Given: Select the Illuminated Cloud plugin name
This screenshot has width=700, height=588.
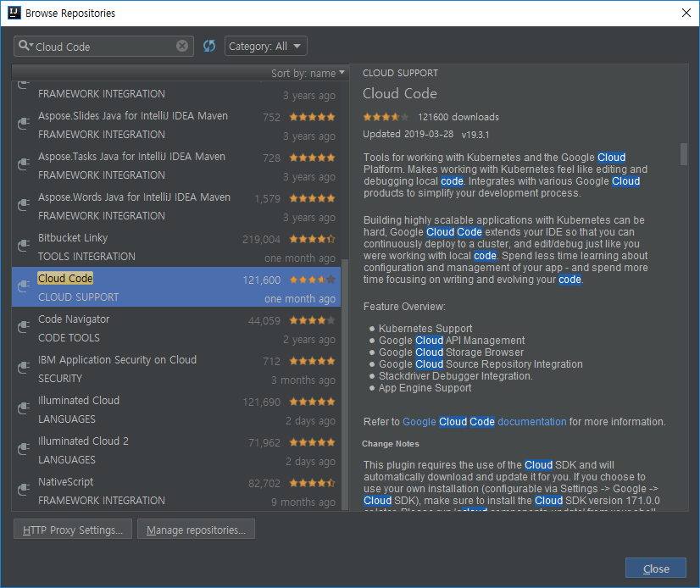Looking at the screenshot, I should 79,401.
